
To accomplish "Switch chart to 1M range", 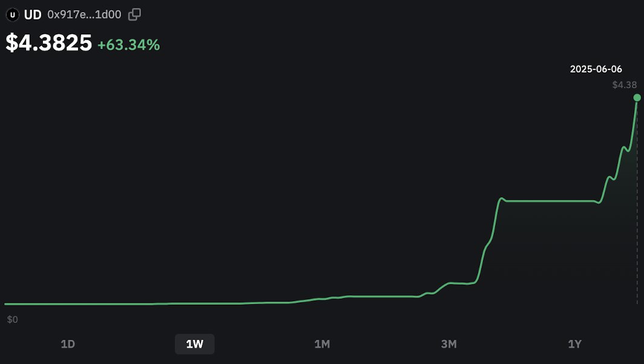I will tap(322, 344).
